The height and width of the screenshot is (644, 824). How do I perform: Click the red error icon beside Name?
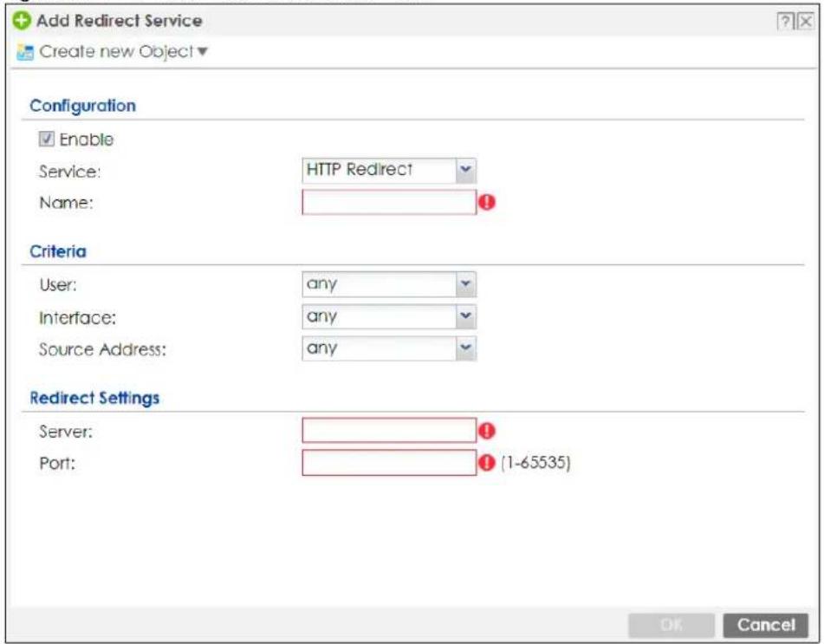coord(487,203)
